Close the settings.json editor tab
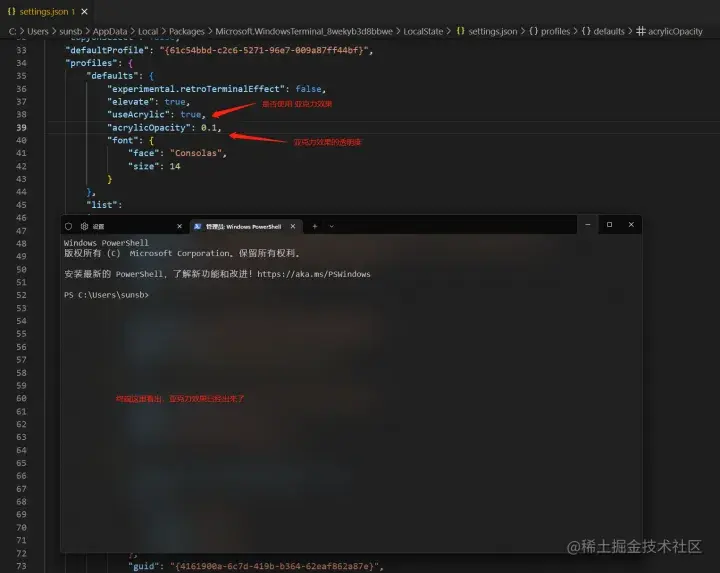This screenshot has width=720, height=573. pos(84,11)
